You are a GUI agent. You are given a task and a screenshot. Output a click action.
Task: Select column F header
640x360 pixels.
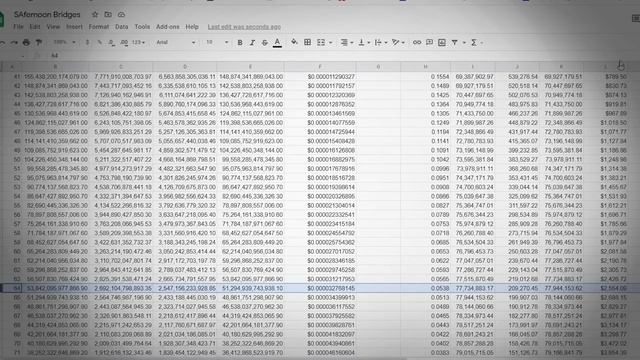[x=320, y=67]
